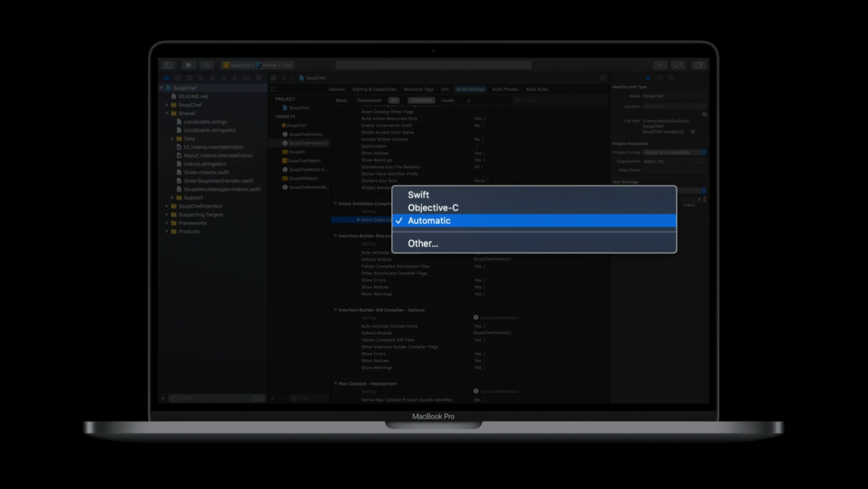This screenshot has height=489, width=868.
Task: Expand the Frameworks group
Action: point(166,223)
